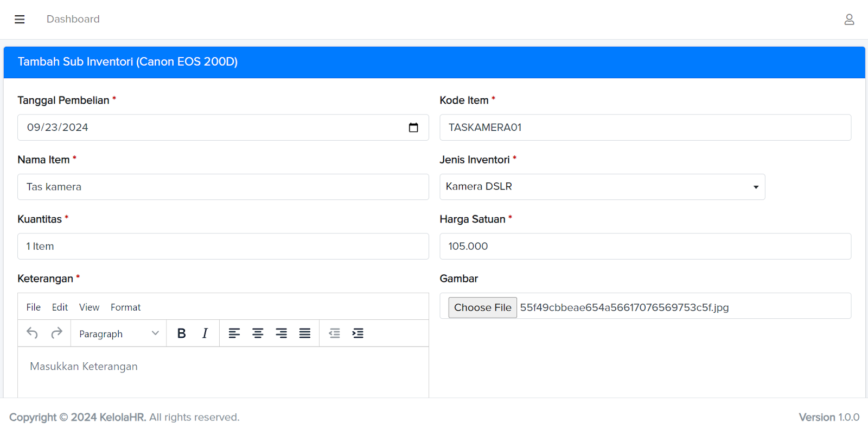Screen dimensions: 868x435
Task: Toggle italic formatting
Action: click(205, 333)
